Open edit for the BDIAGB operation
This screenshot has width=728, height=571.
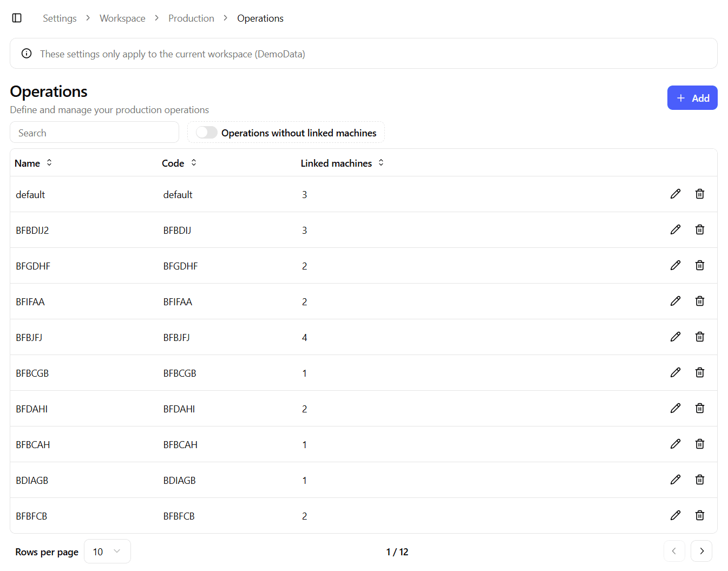tap(675, 480)
